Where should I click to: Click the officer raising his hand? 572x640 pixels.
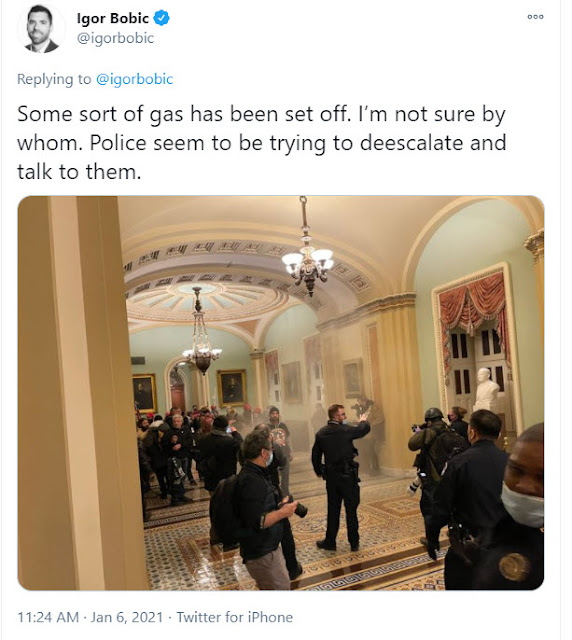341,477
